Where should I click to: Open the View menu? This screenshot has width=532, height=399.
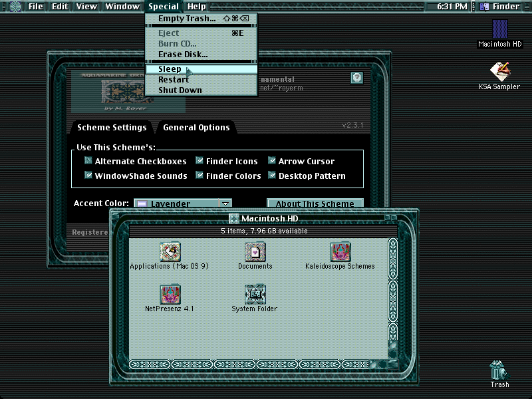86,6
